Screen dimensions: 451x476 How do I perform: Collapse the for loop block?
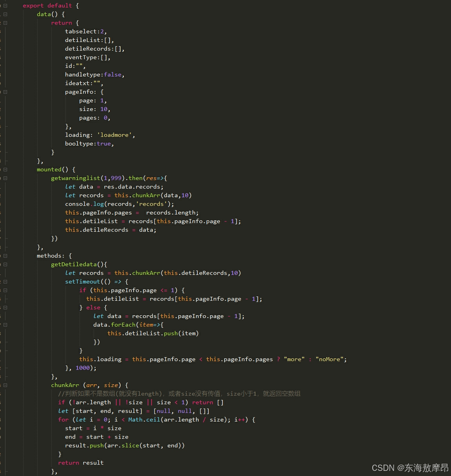click(5, 420)
